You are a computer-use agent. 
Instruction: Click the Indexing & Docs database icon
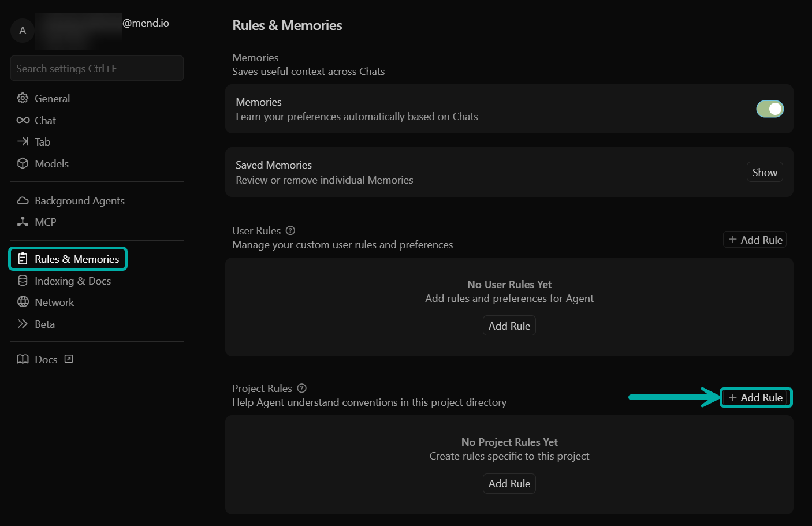point(23,281)
